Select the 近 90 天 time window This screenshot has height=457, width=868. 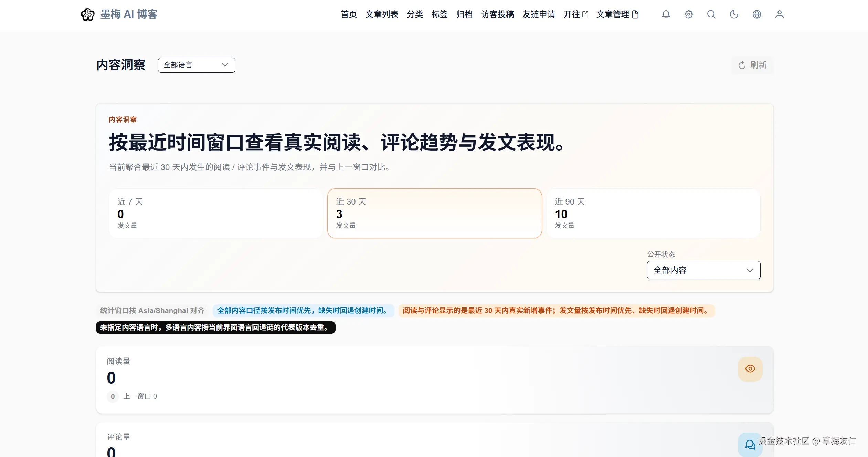point(653,213)
